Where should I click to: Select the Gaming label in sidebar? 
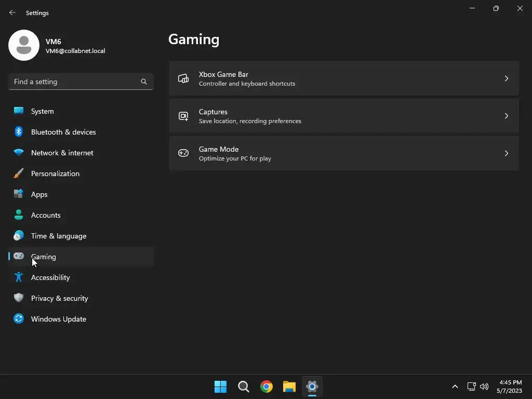pyautogui.click(x=44, y=257)
